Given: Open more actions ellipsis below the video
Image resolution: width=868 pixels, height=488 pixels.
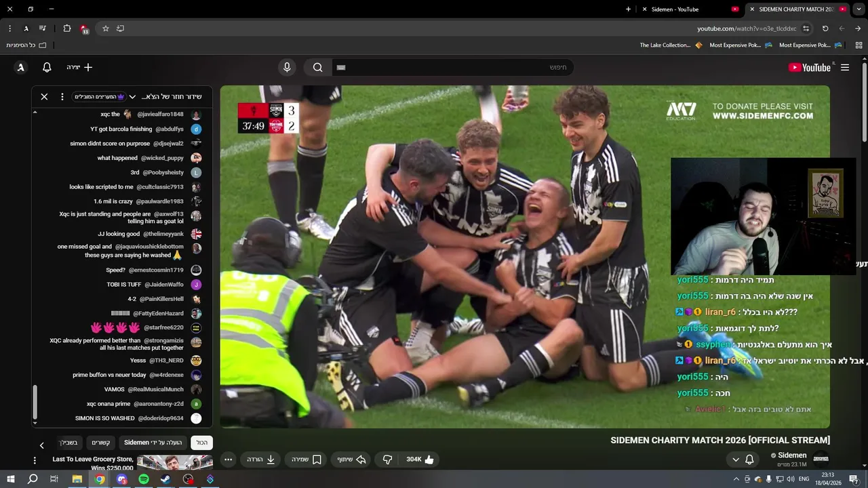Looking at the screenshot, I should pos(229,460).
